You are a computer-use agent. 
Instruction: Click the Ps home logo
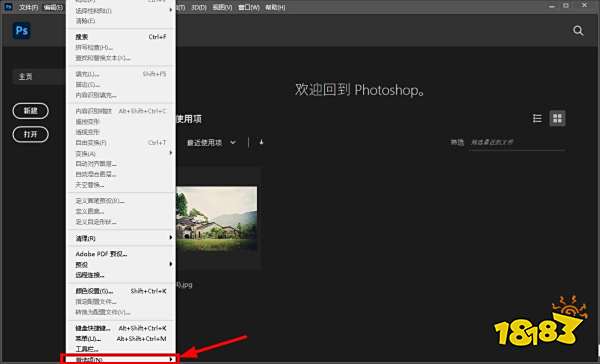pos(21,31)
